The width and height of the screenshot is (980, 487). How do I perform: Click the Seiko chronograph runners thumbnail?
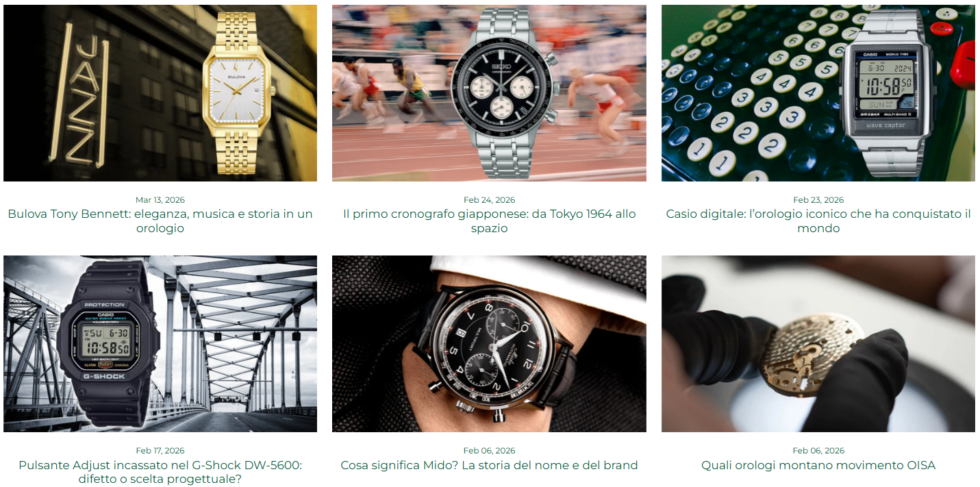[489, 93]
